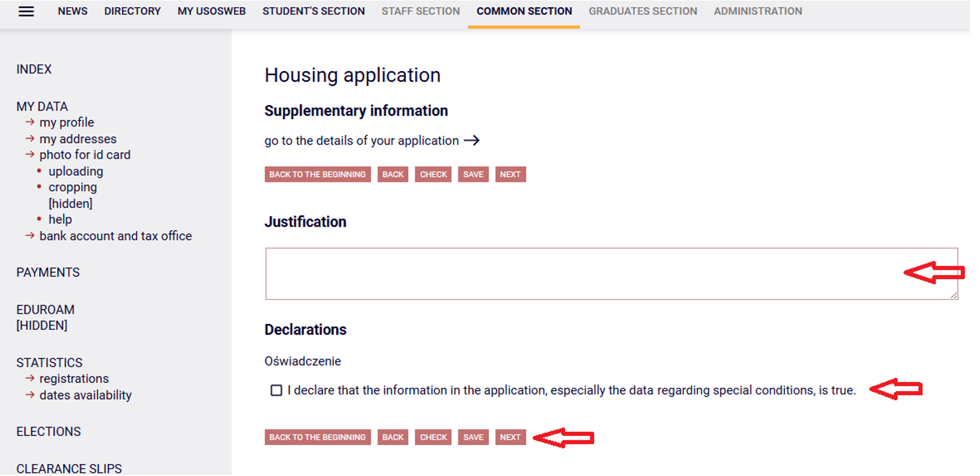Open bank account and tax office link
Screen dimensions: 980x476
[116, 236]
